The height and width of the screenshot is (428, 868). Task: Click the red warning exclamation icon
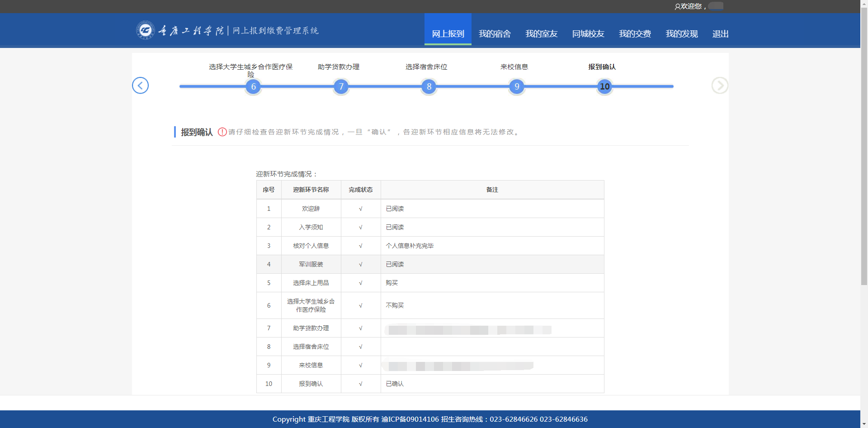click(x=222, y=132)
